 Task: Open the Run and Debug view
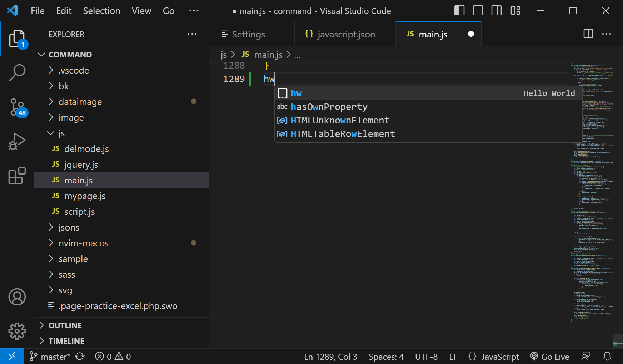tap(17, 141)
